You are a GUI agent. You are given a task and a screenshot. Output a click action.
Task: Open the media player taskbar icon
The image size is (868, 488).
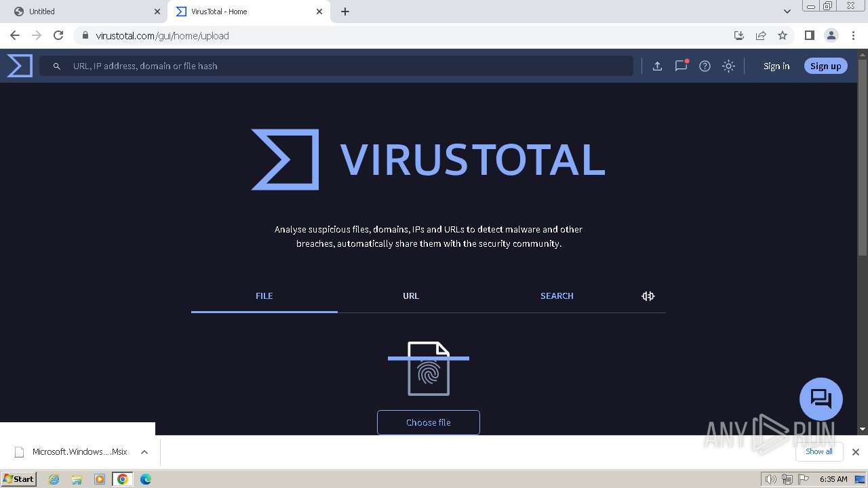pyautogui.click(x=100, y=479)
